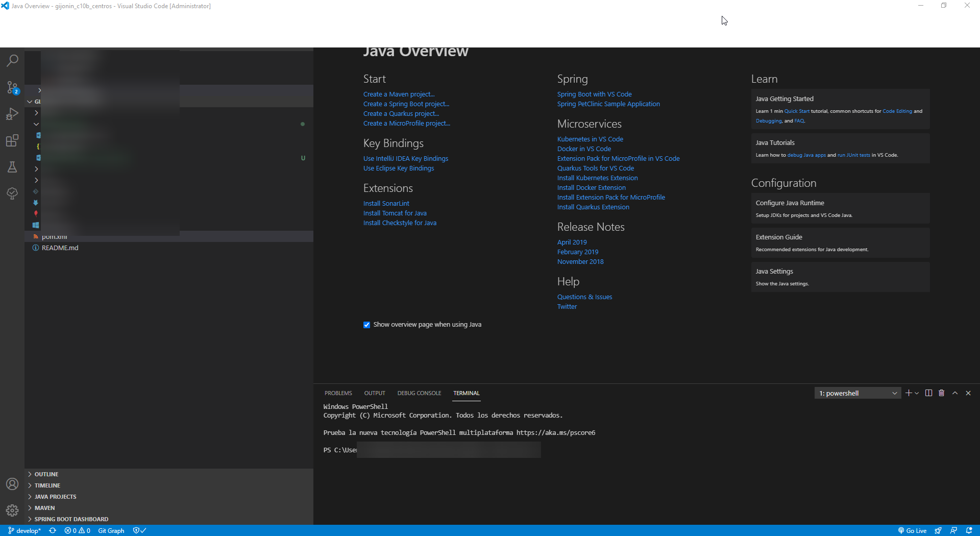Switch to the DEBUG CONSOLE tab
Image resolution: width=980 pixels, height=536 pixels.
point(419,393)
